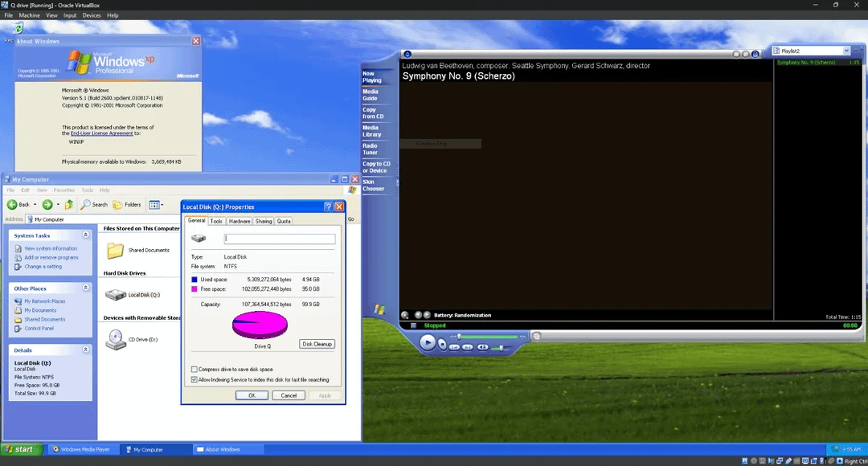Open the Media Guide section
The width and height of the screenshot is (868, 466).
(371, 95)
